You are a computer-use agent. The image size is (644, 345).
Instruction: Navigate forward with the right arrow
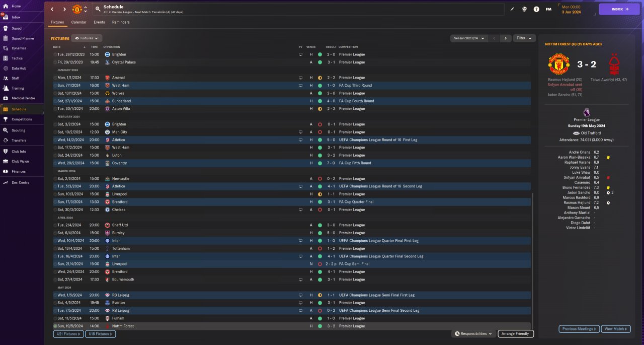coord(64,9)
